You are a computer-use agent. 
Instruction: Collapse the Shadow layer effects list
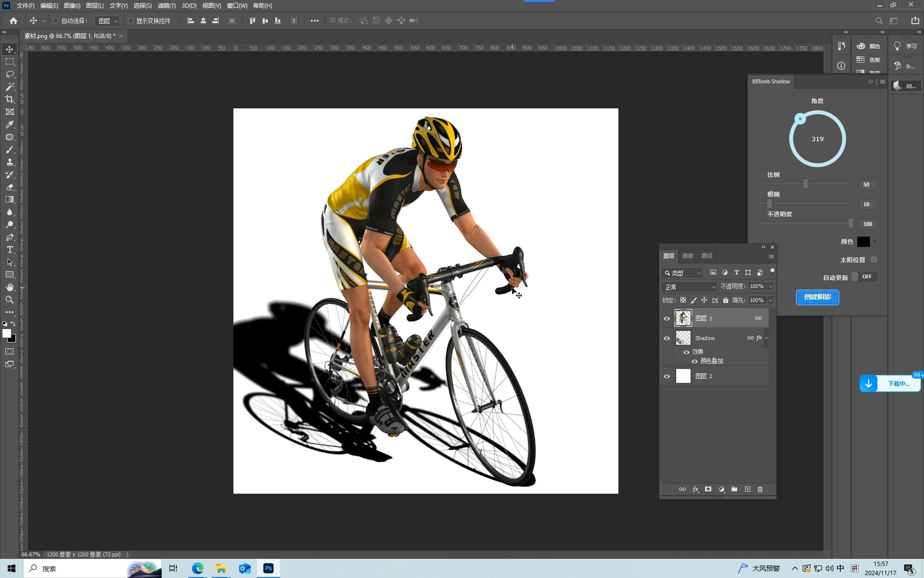(x=766, y=338)
